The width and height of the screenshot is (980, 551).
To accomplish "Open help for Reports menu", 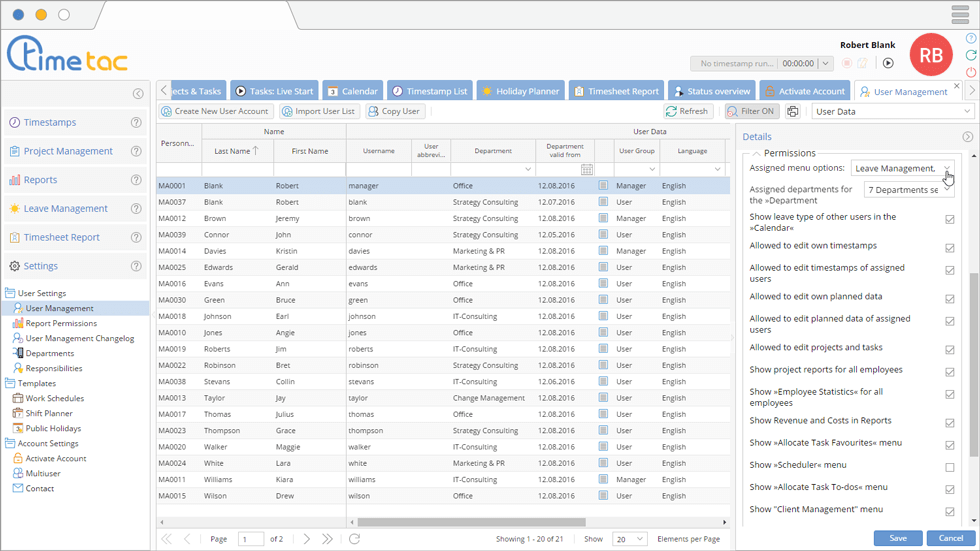I will [x=136, y=180].
